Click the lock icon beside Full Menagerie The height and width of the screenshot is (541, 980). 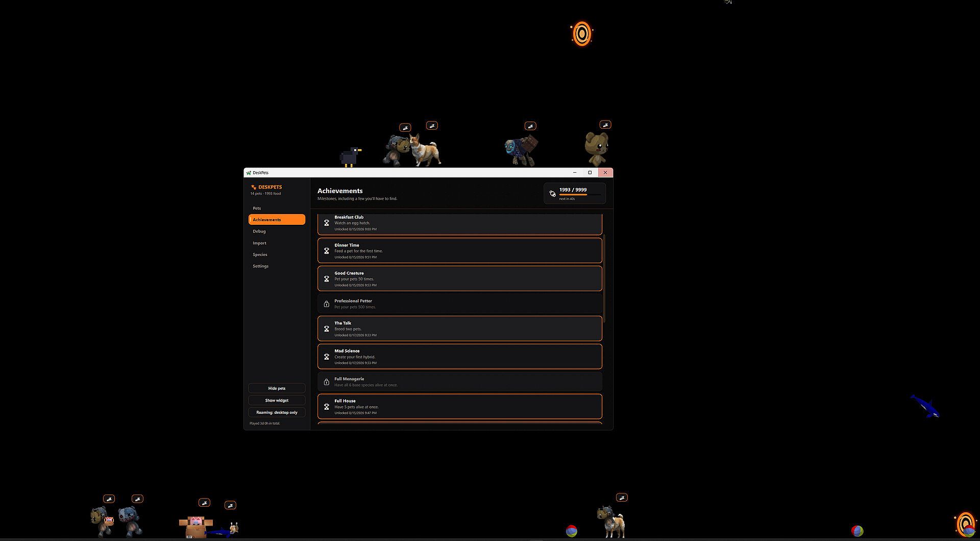(327, 382)
